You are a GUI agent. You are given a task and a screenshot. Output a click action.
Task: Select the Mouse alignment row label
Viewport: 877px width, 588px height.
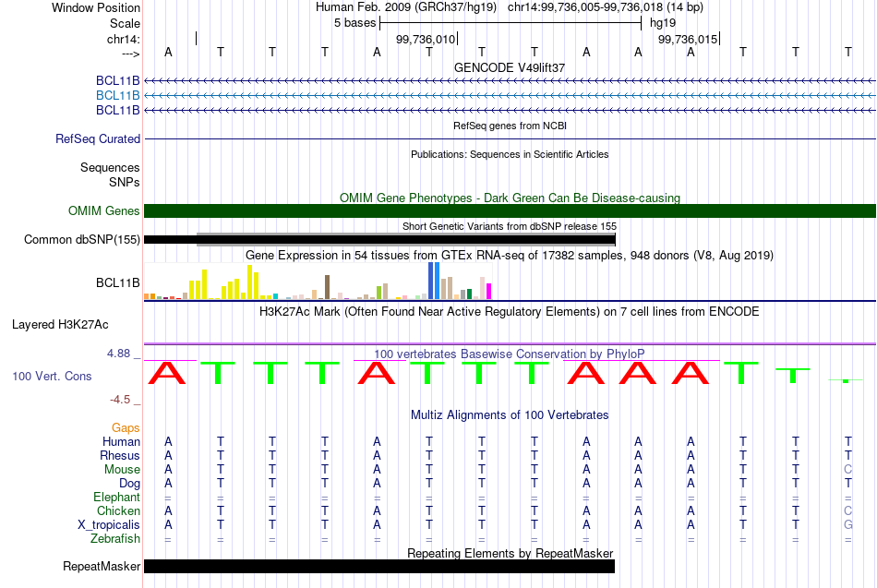(x=122, y=470)
